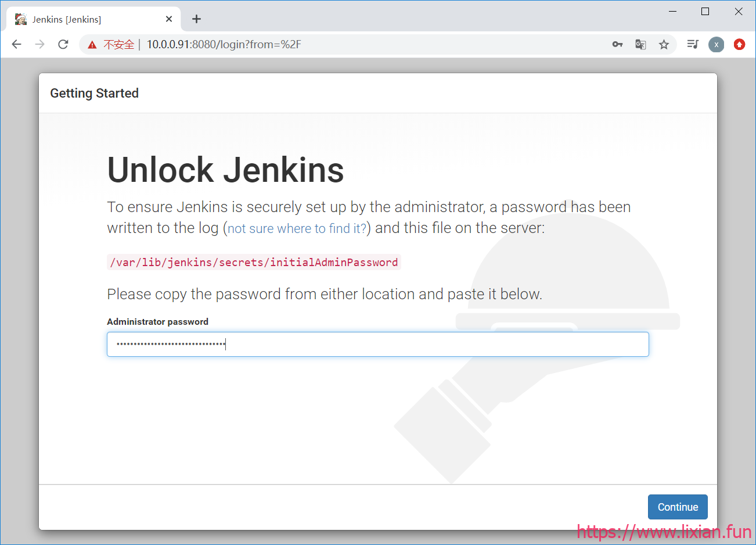Reload the Jenkins login page
The width and height of the screenshot is (756, 545).
pos(63,44)
